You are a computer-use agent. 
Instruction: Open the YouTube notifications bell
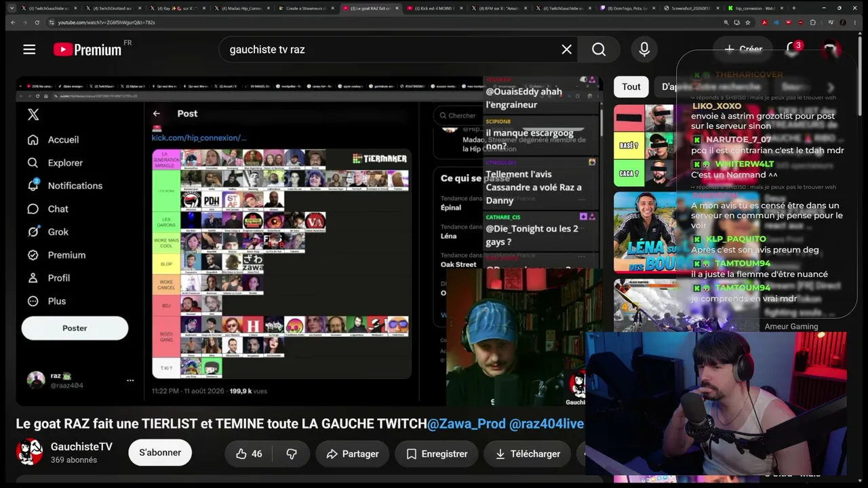coord(791,49)
